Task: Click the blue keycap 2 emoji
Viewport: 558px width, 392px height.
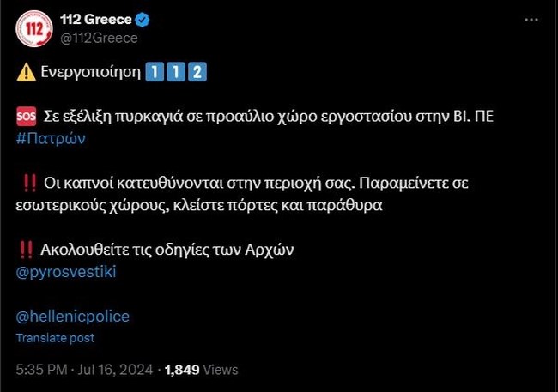Action: pyautogui.click(x=197, y=72)
